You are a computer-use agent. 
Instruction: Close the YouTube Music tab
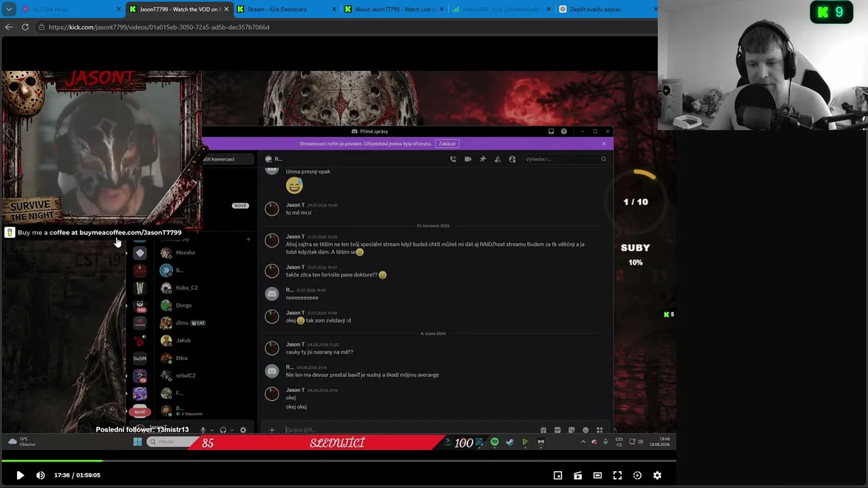coord(119,9)
